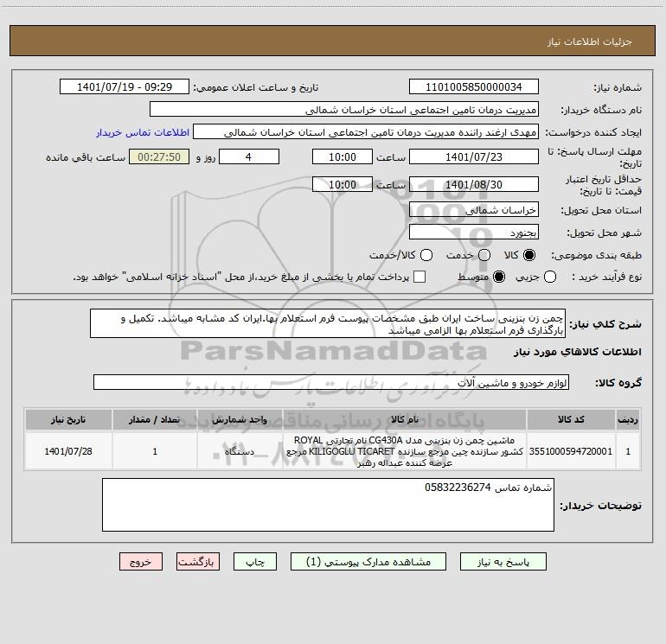The width and height of the screenshot is (666, 644).
Task: Click the price validity date 1401/08/30
Action: (x=474, y=184)
